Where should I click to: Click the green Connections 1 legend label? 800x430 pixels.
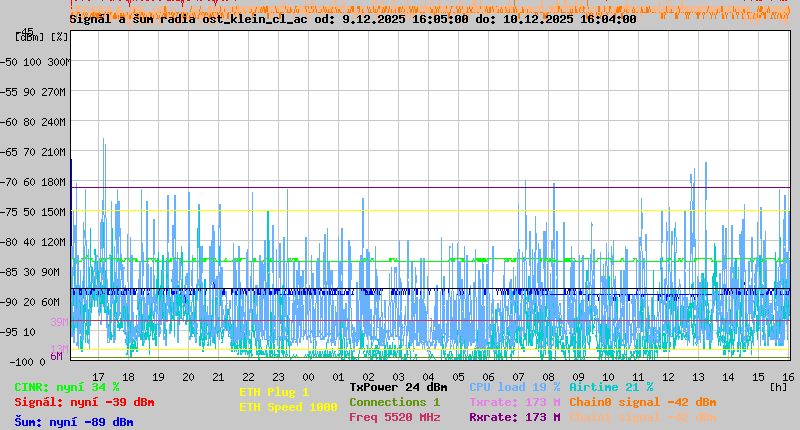coord(394,402)
